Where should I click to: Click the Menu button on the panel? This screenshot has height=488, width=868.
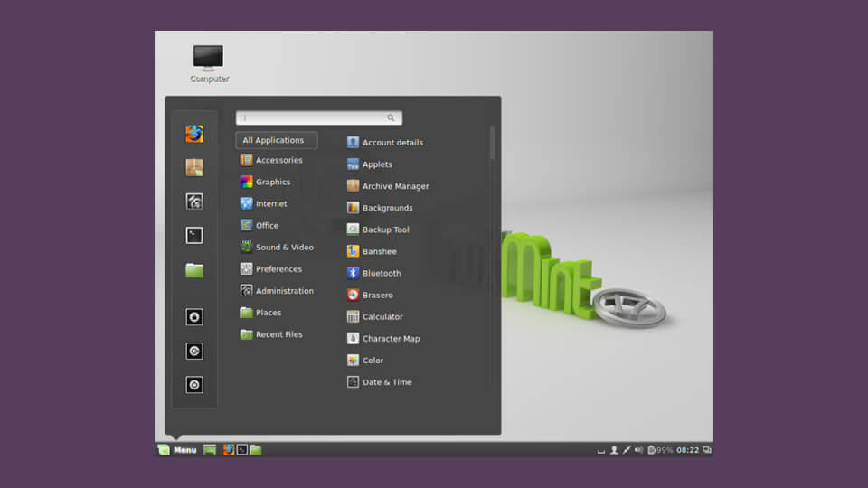(177, 450)
